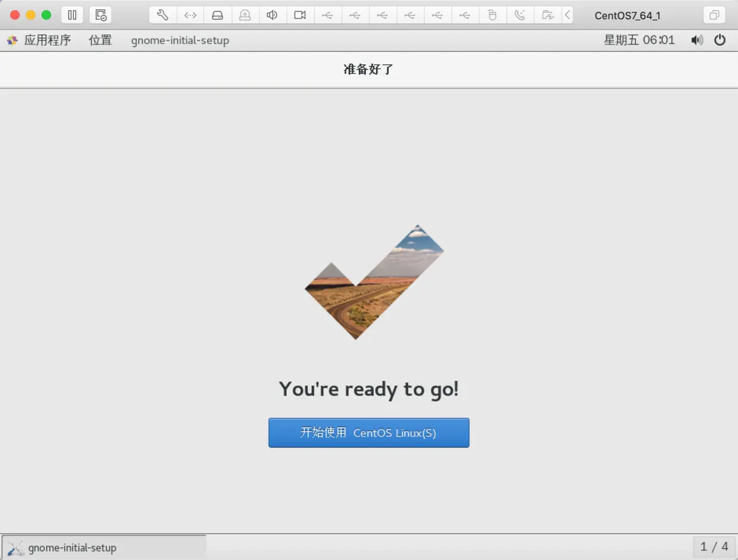Click 开始使用 CentOS Linux(S) button

pos(369,433)
